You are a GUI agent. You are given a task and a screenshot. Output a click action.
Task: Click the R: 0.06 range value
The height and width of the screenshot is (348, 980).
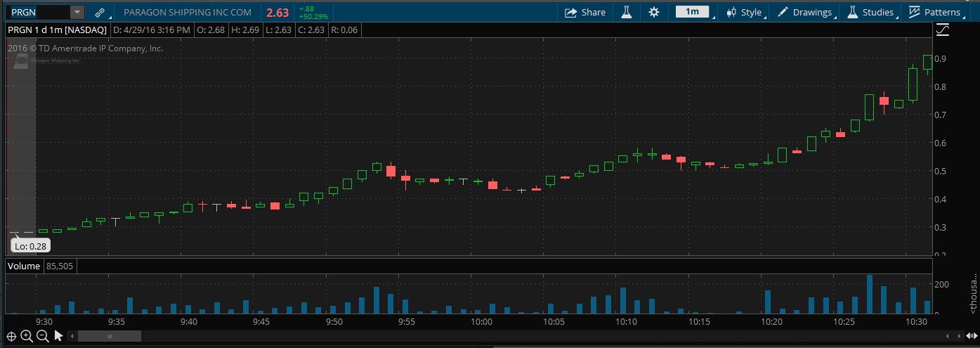coord(344,30)
